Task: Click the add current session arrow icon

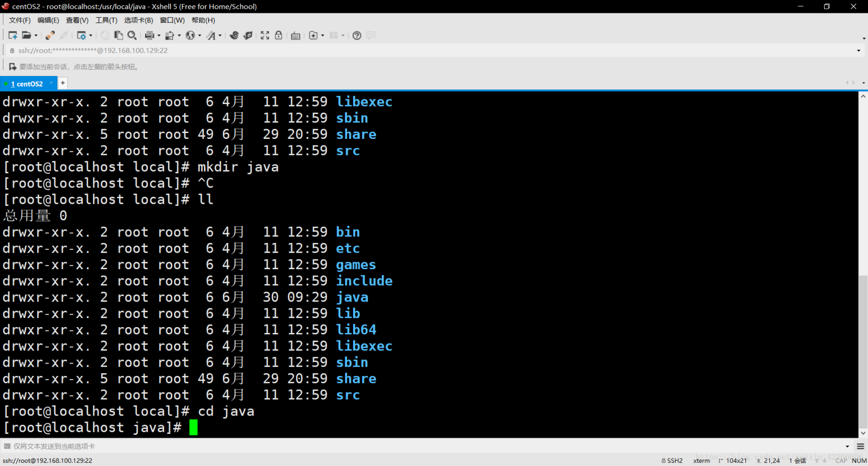Action: tap(12, 66)
